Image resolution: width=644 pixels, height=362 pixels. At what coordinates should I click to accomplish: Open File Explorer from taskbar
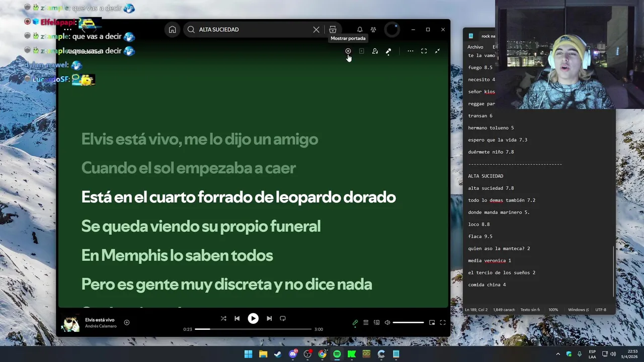(x=263, y=354)
